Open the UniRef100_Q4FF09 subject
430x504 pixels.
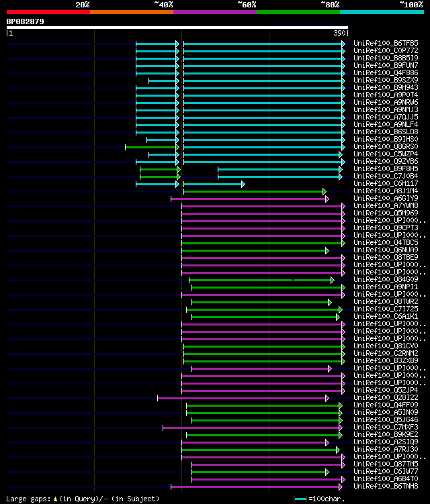click(x=386, y=405)
